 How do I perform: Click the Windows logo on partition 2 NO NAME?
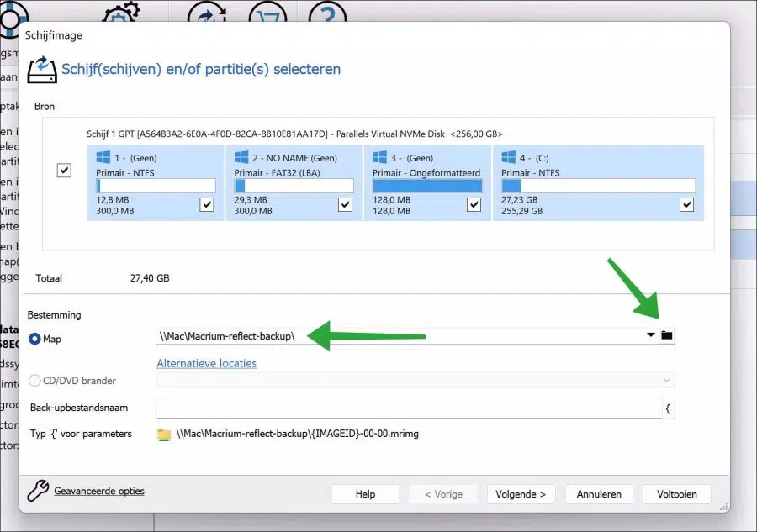pyautogui.click(x=241, y=157)
